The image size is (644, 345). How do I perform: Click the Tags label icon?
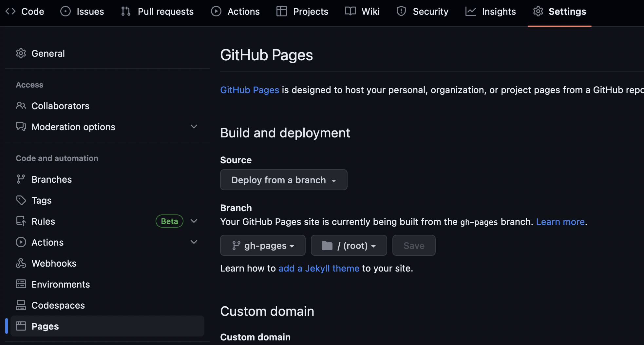[x=21, y=200]
